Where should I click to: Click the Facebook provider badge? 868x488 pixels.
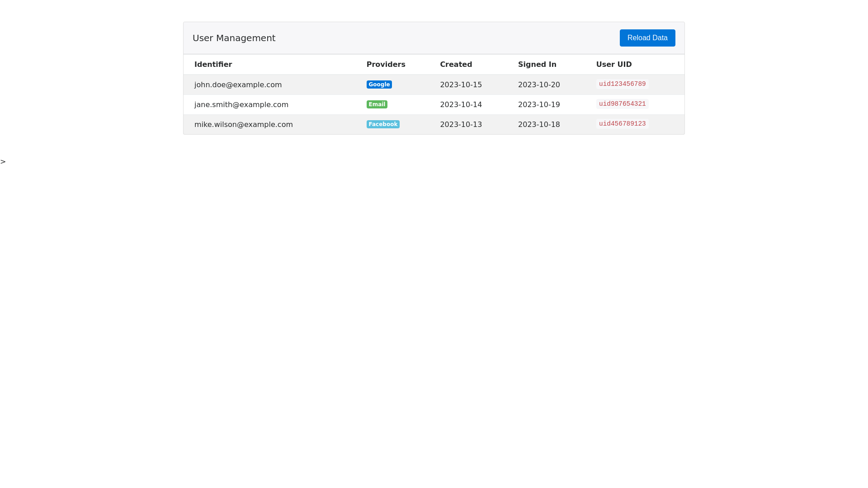coord(382,124)
